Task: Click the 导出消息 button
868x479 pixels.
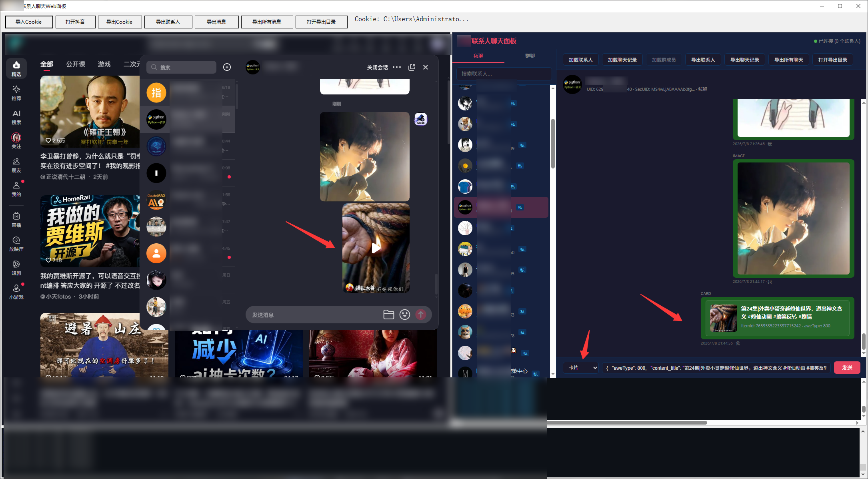Action: click(x=216, y=22)
